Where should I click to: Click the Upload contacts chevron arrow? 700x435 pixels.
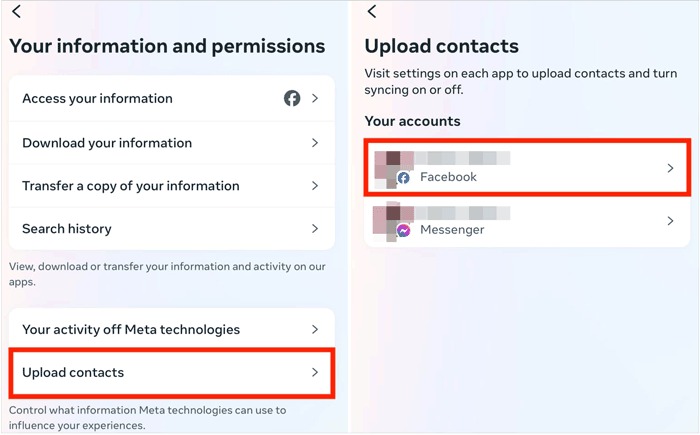coord(315,372)
